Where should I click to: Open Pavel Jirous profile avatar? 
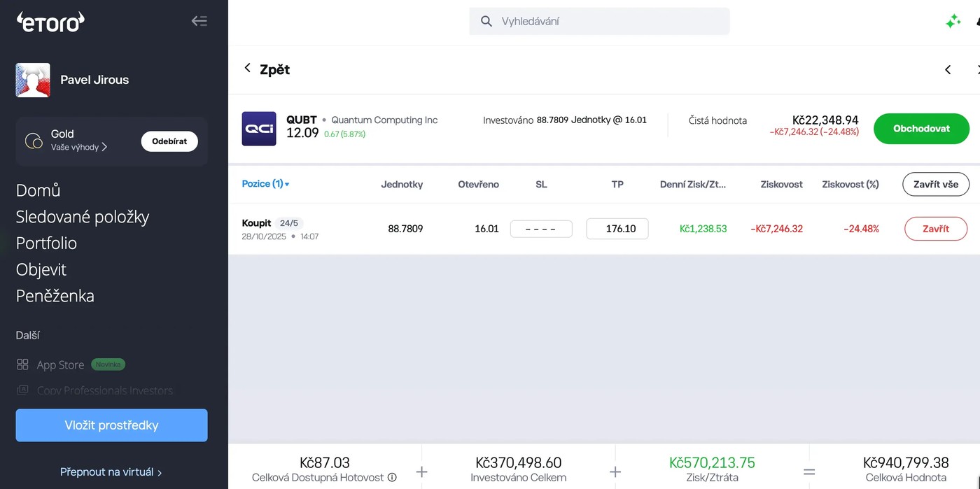tap(33, 80)
